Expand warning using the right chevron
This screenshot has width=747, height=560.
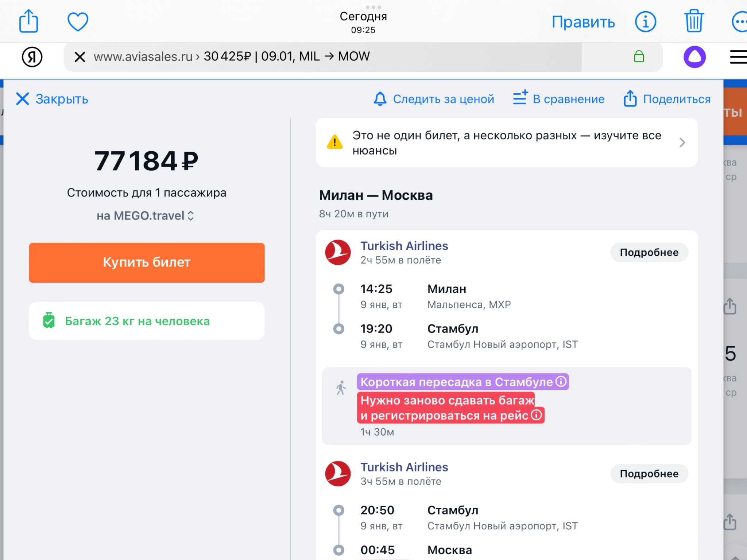pyautogui.click(x=682, y=143)
